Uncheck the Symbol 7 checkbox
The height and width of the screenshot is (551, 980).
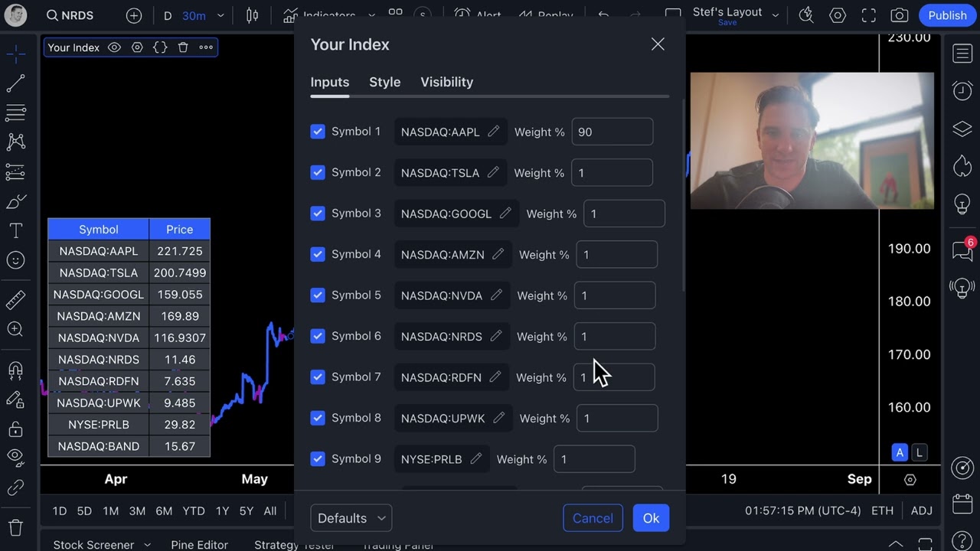click(318, 377)
